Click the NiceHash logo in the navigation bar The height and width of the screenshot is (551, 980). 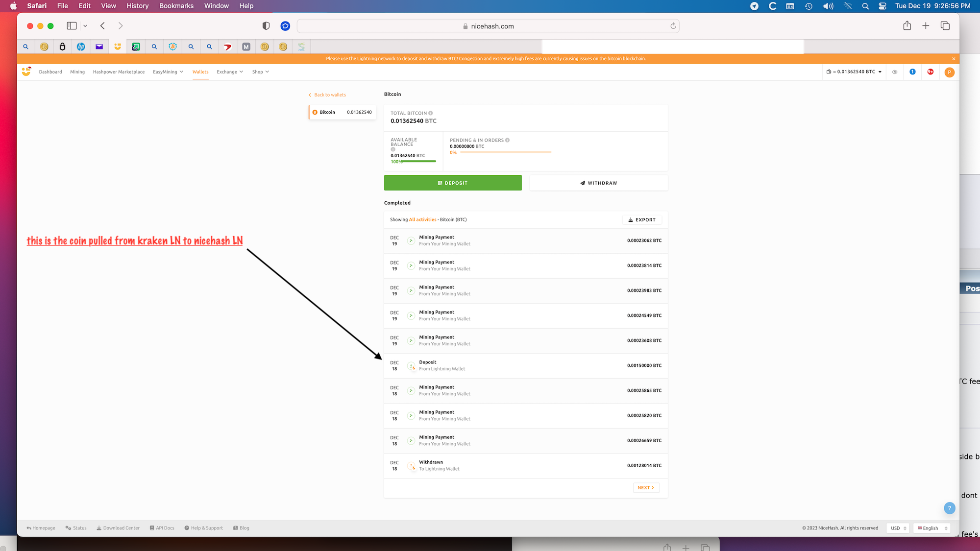click(x=26, y=72)
